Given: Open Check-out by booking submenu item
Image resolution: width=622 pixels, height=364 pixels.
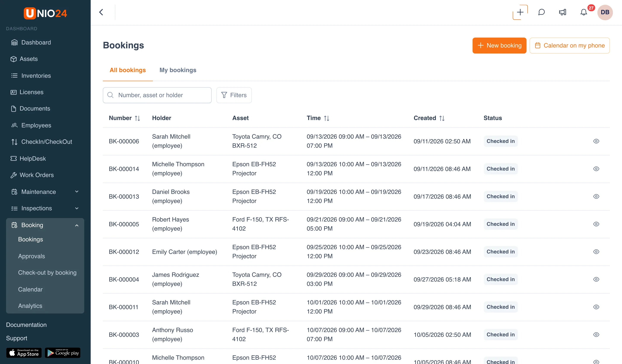Looking at the screenshot, I should 47,273.
